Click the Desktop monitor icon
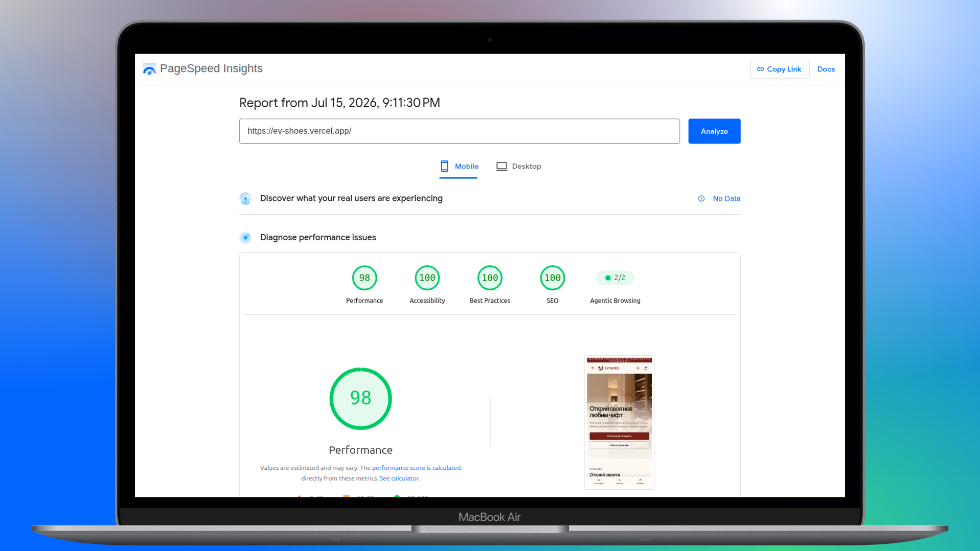This screenshot has height=551, width=980. pyautogui.click(x=502, y=166)
